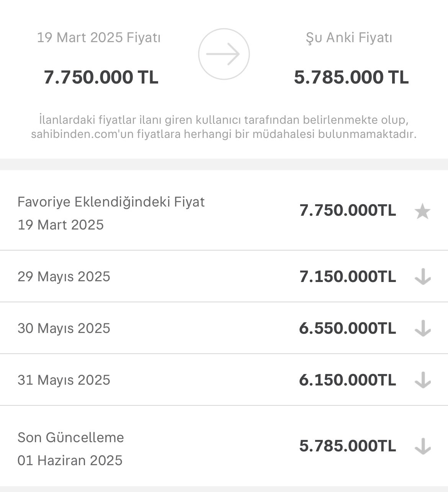448x492 pixels.
Task: Click the 7.150.000TL price value
Action: (347, 276)
